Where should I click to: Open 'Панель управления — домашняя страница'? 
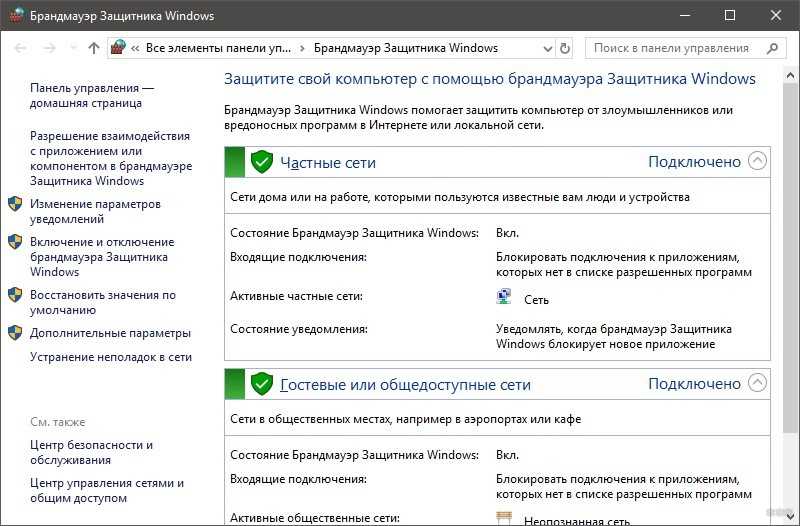click(92, 95)
